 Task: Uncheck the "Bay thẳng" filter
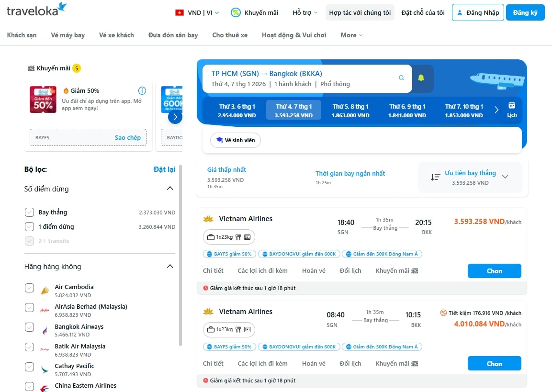(29, 212)
